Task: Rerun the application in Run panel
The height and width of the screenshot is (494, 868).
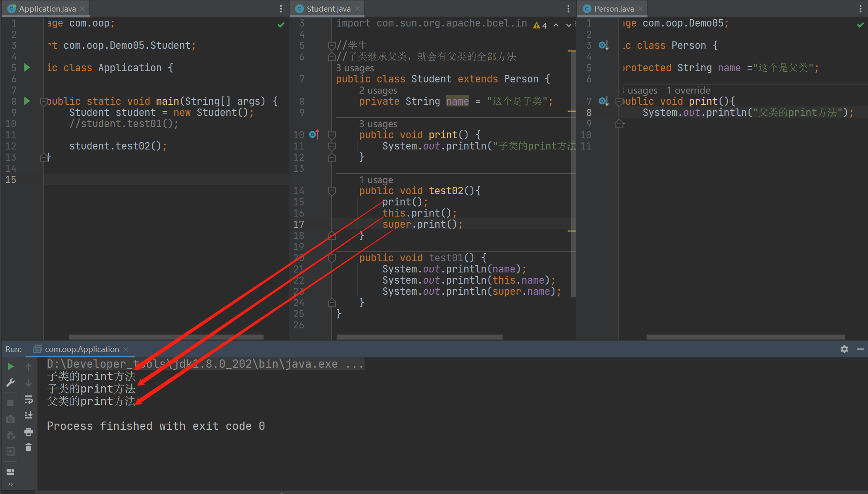Action: click(11, 366)
